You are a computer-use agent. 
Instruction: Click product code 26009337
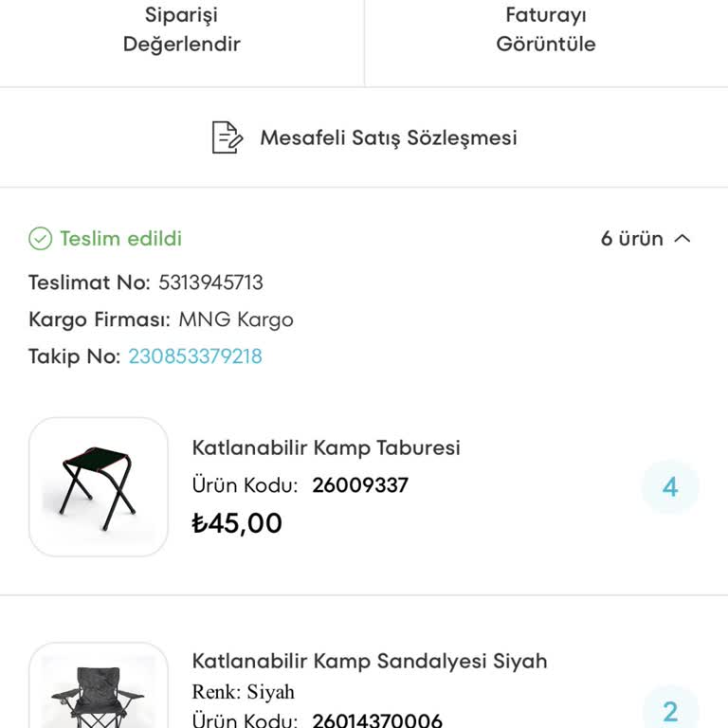point(360,485)
